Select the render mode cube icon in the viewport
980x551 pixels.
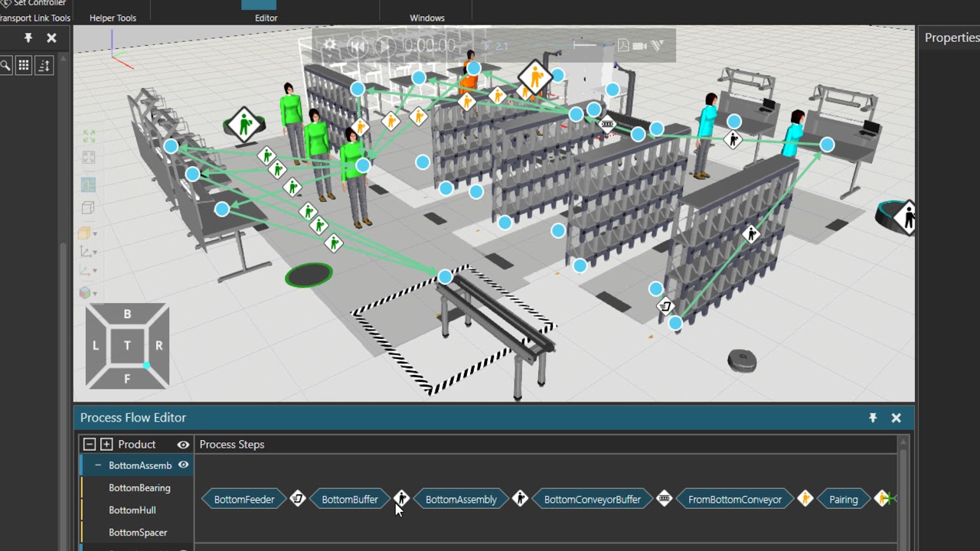pyautogui.click(x=88, y=207)
